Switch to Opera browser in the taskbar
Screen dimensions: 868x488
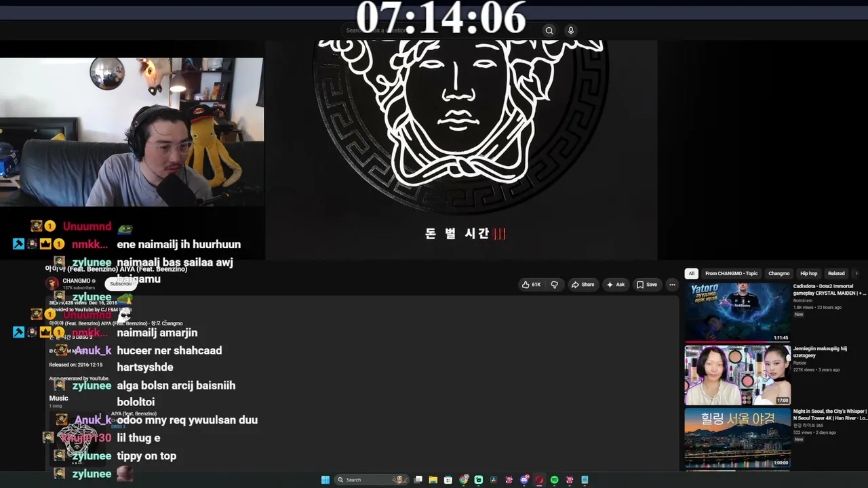[x=540, y=480]
